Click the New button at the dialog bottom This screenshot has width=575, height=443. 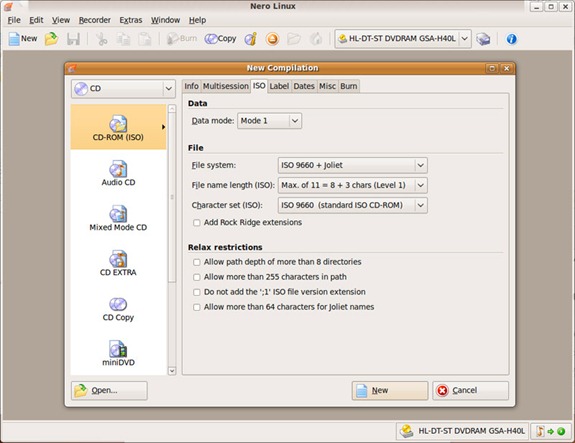(x=390, y=391)
